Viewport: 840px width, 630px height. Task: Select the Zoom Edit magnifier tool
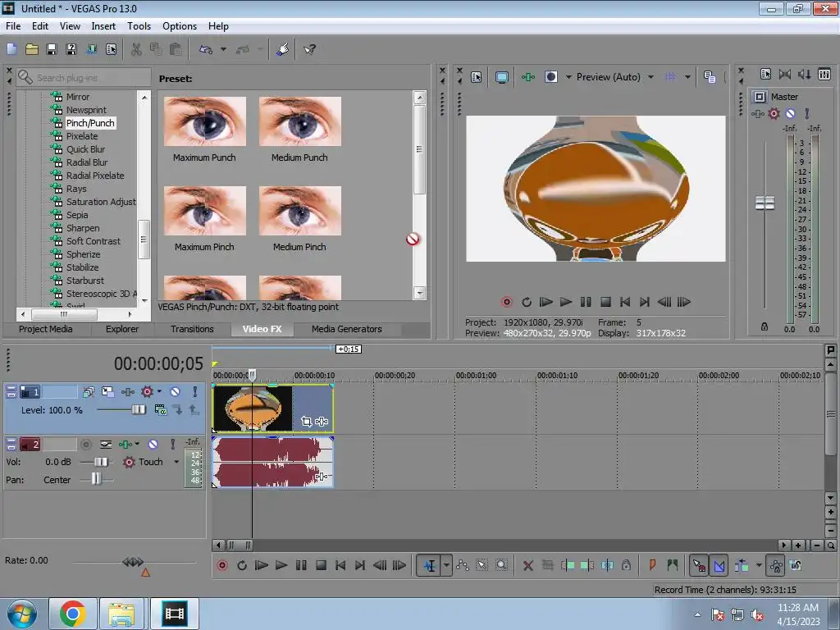[501, 565]
